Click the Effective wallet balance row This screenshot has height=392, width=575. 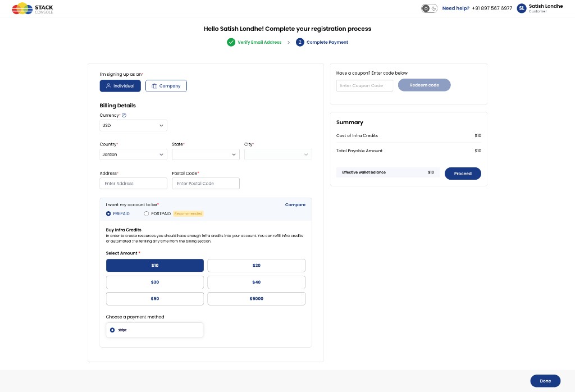[x=388, y=172]
